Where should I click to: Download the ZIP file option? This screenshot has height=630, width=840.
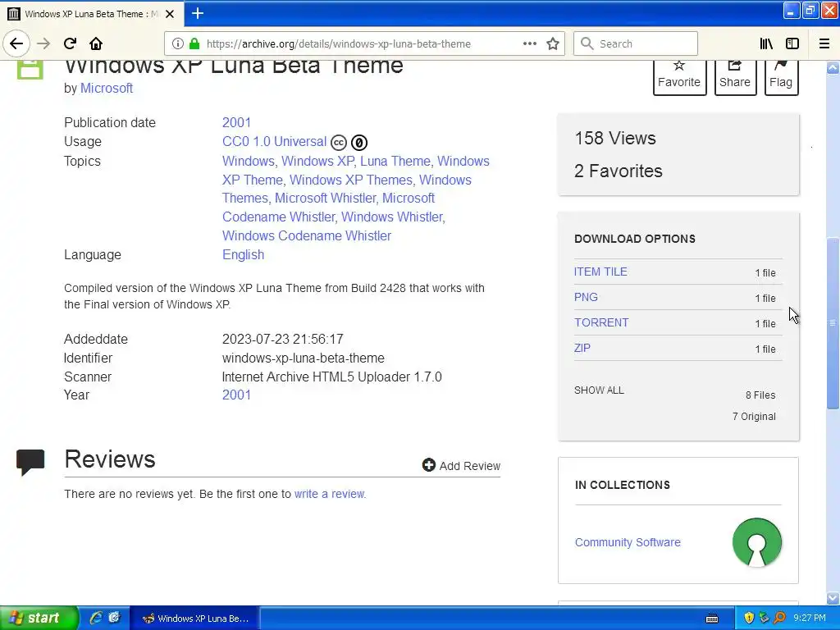[x=582, y=348]
